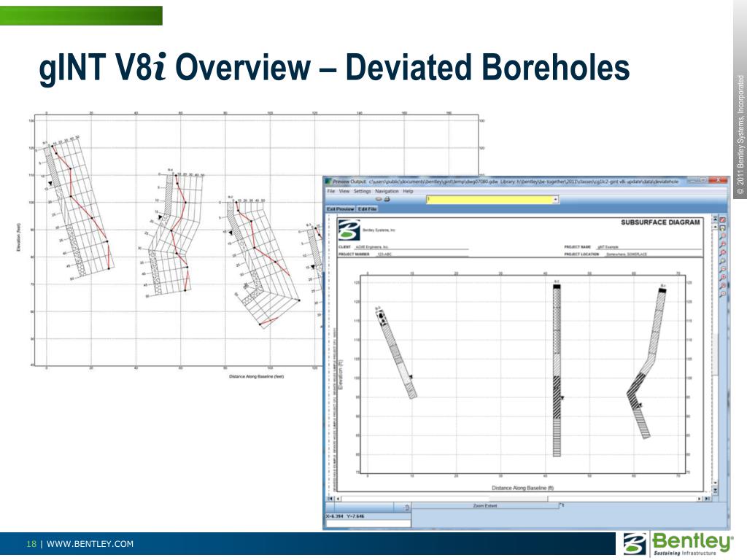
Task: Jump to far right with horizontal end button
Action: [x=708, y=499]
